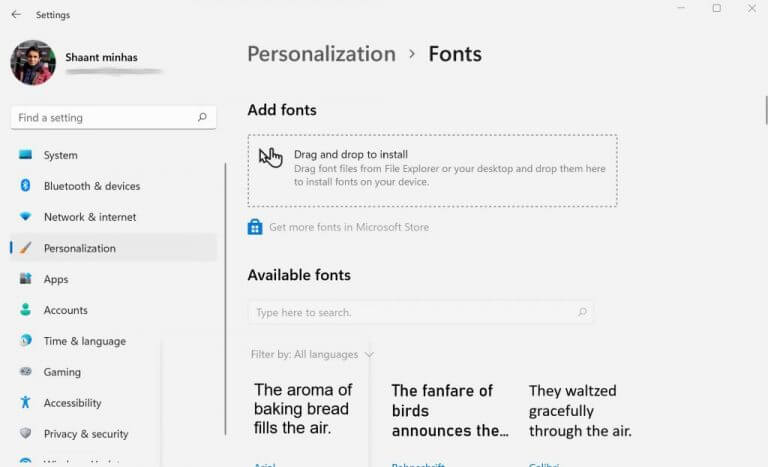The height and width of the screenshot is (467, 768).
Task: Open Shaant minhas profile picture
Action: 33,63
